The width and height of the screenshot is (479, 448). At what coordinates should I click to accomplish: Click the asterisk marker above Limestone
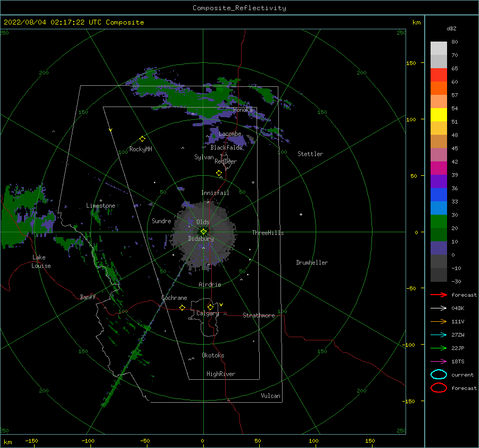[101, 201]
